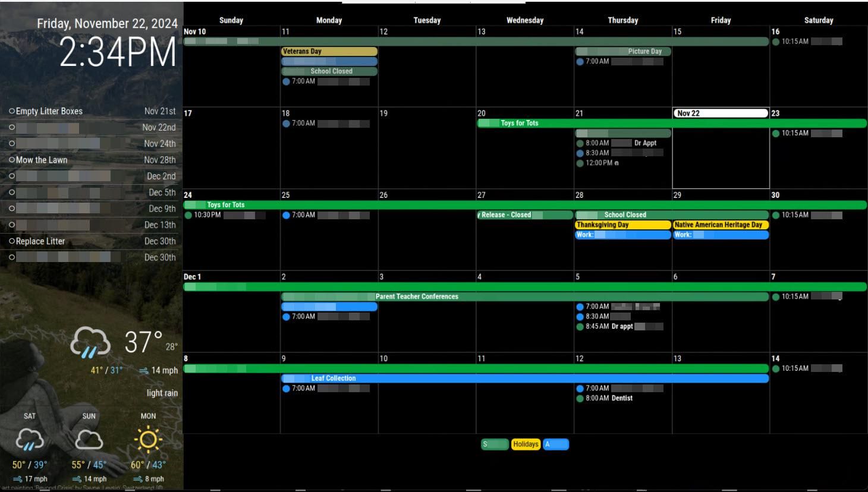Click the dot for Nov 30 10:15AM event
This screenshot has height=492, width=868.
click(776, 215)
